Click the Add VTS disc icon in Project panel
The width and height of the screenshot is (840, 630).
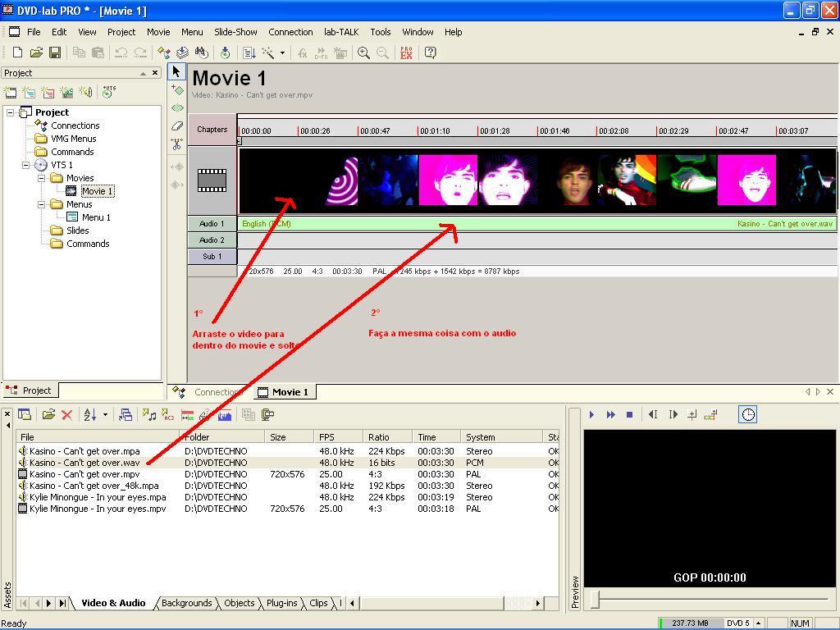(109, 92)
